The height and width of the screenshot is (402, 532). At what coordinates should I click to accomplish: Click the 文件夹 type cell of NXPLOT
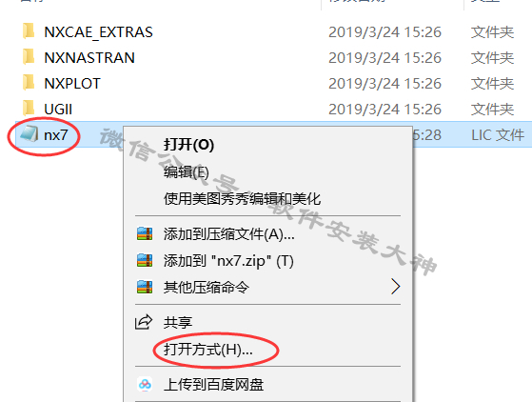click(492, 84)
